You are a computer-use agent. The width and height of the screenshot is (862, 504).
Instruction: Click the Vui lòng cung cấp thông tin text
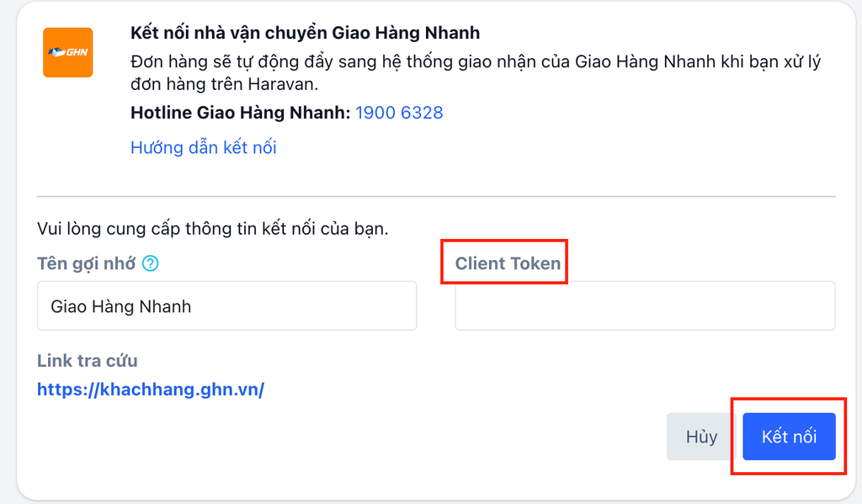click(x=212, y=228)
